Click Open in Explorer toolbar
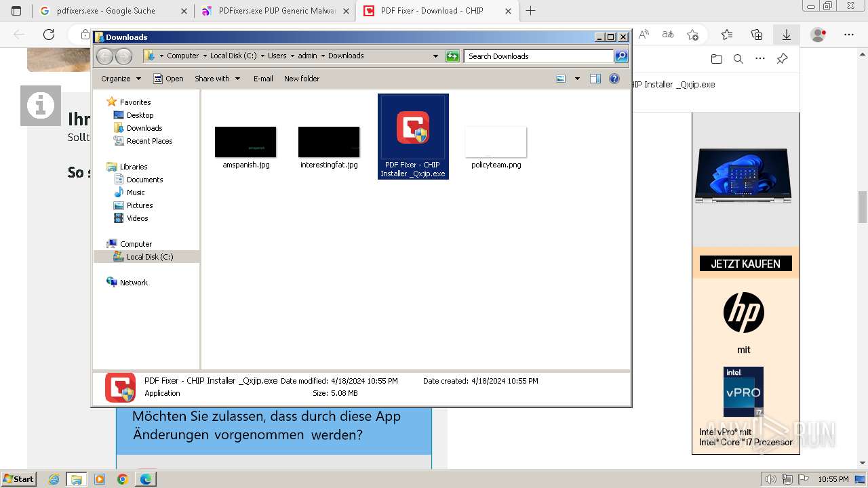The width and height of the screenshot is (868, 488). click(168, 79)
